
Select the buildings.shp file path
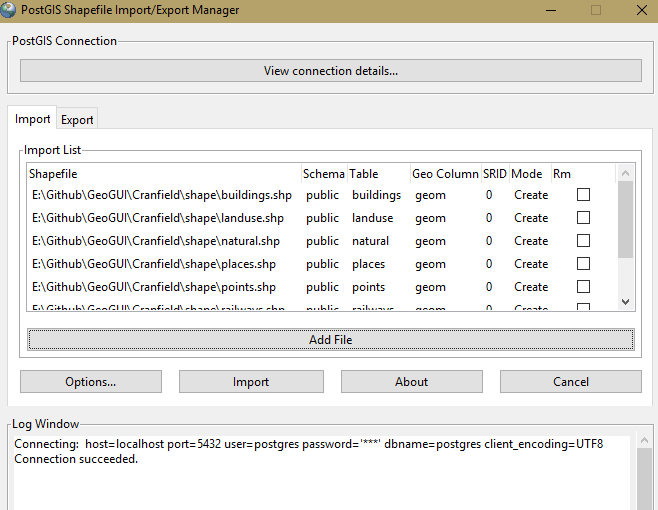[162, 195]
